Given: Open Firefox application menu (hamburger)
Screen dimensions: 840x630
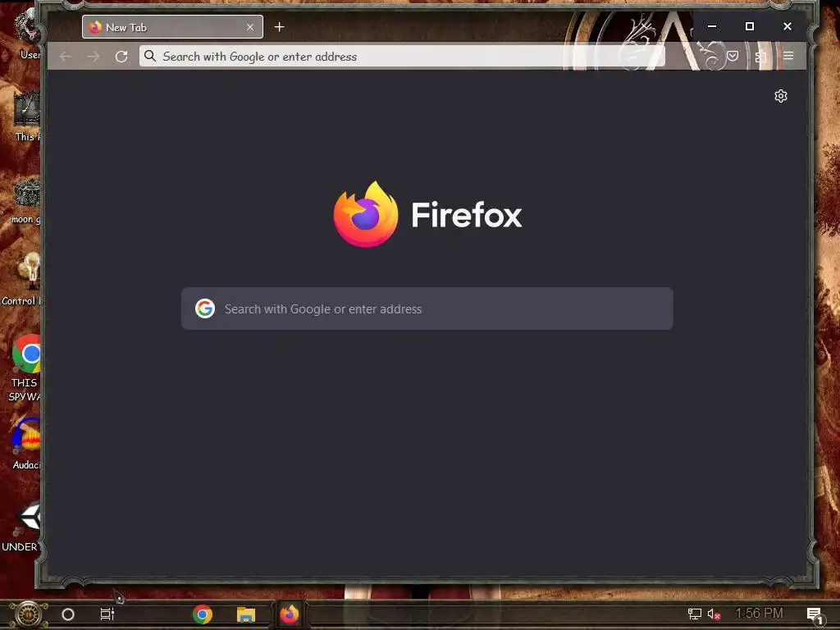Looking at the screenshot, I should click(788, 56).
